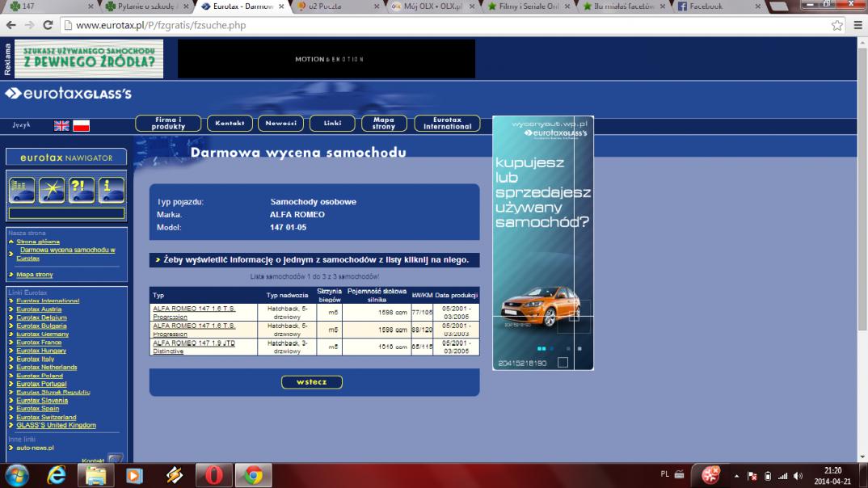868x488 pixels.
Task: Switch language with the UK flag
Action: 61,125
